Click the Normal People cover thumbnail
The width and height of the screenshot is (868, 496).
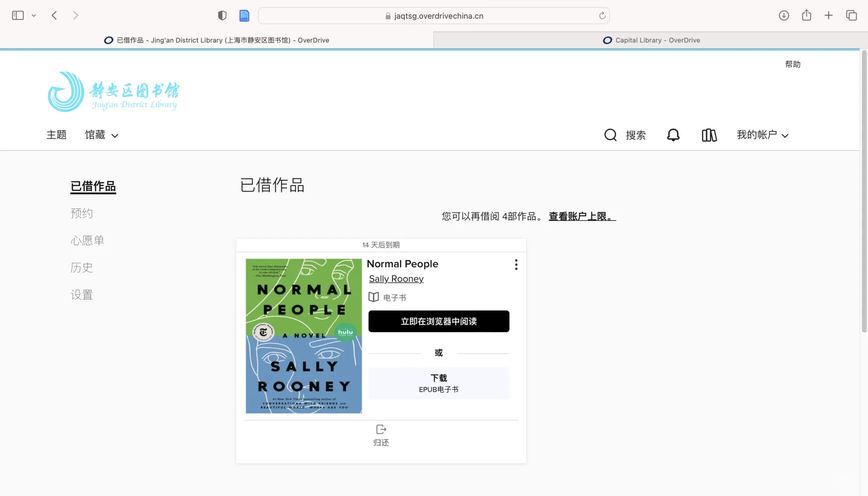pyautogui.click(x=304, y=336)
